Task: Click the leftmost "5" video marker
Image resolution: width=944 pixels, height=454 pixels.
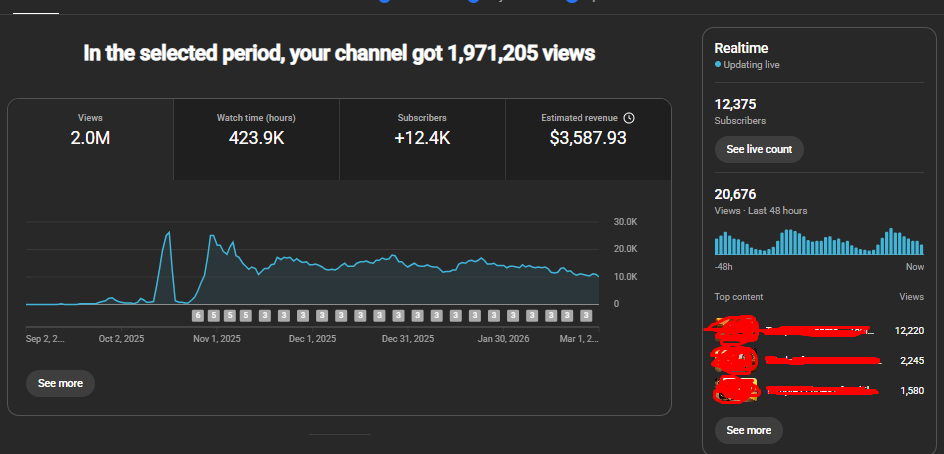Action: pos(214,315)
